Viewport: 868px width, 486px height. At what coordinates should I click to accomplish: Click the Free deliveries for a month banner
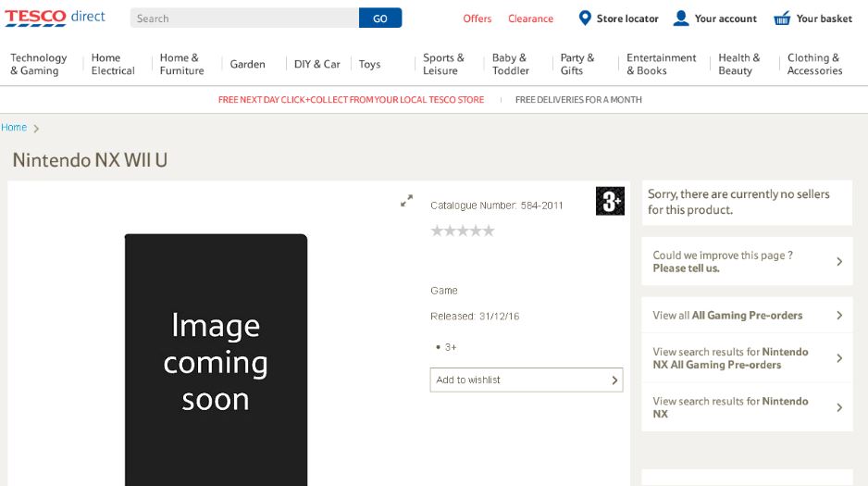tap(578, 100)
